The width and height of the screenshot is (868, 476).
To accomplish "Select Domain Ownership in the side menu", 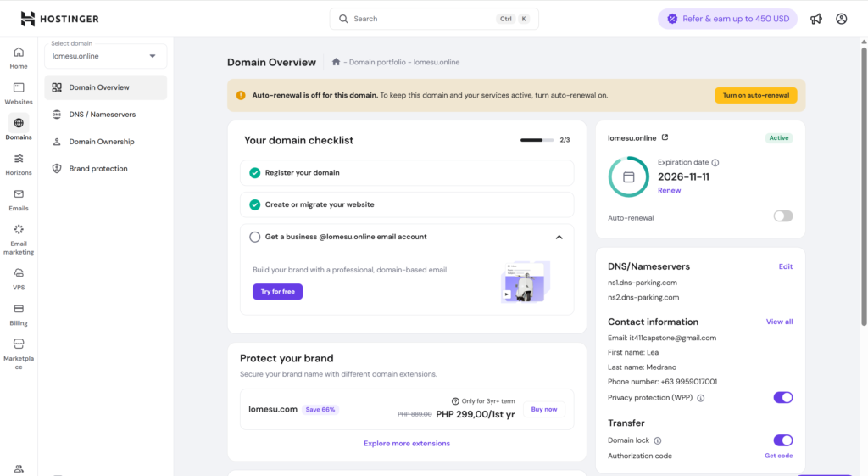I will [x=102, y=142].
